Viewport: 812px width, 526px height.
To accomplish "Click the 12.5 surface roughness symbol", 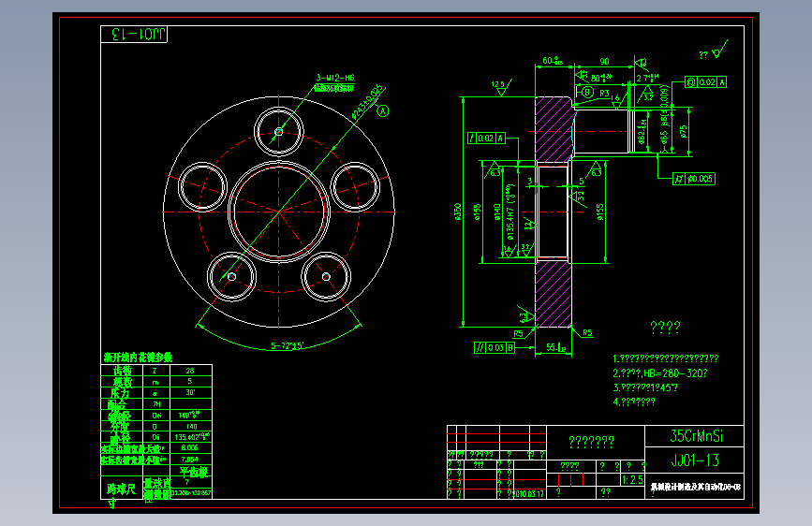I will [500, 87].
